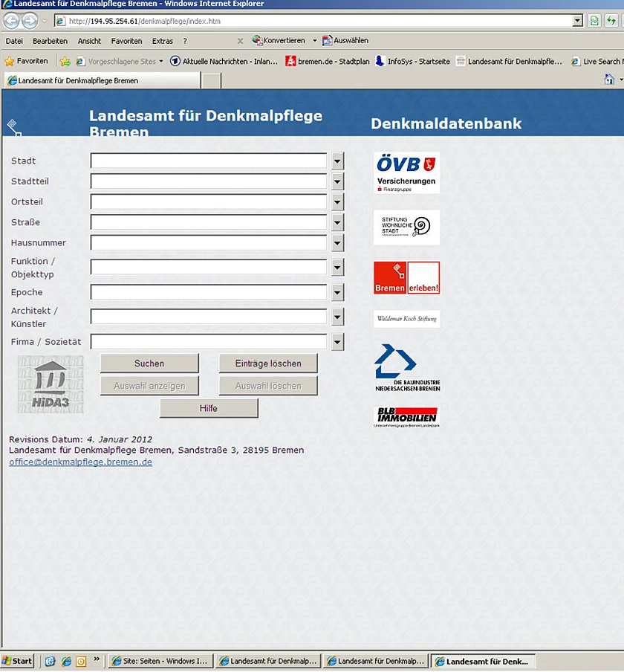Expand the Epoche dropdown
The image size is (624, 672).
[x=337, y=292]
